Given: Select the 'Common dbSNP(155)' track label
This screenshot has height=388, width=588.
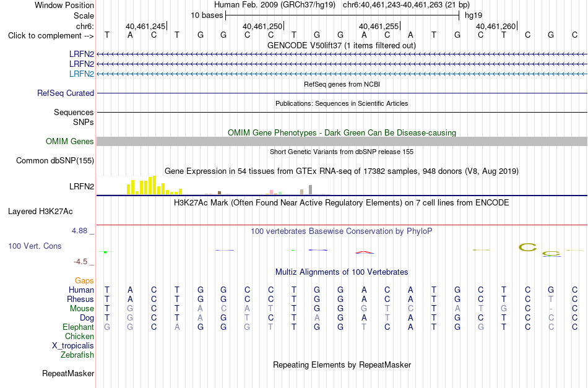Looking at the screenshot, I should 54,160.
